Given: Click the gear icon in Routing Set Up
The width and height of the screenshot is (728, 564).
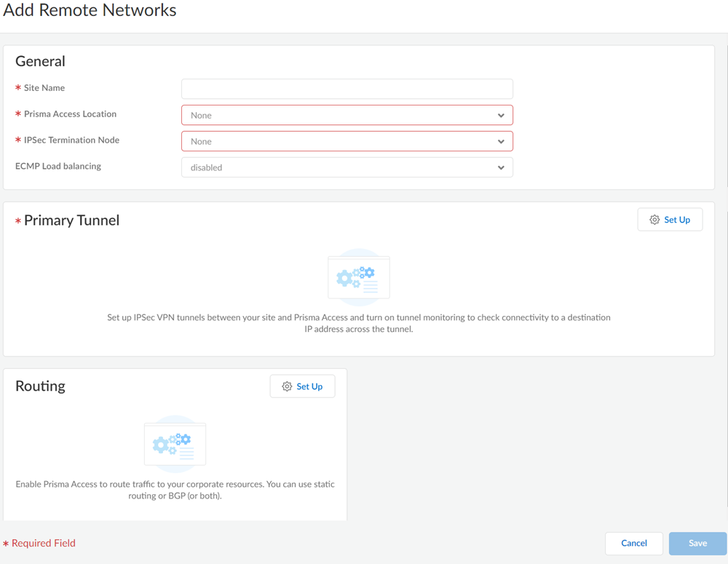Looking at the screenshot, I should [287, 386].
